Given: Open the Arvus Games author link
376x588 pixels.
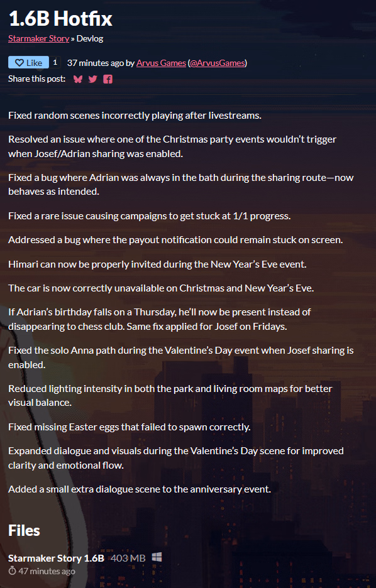Looking at the screenshot, I should 161,63.
